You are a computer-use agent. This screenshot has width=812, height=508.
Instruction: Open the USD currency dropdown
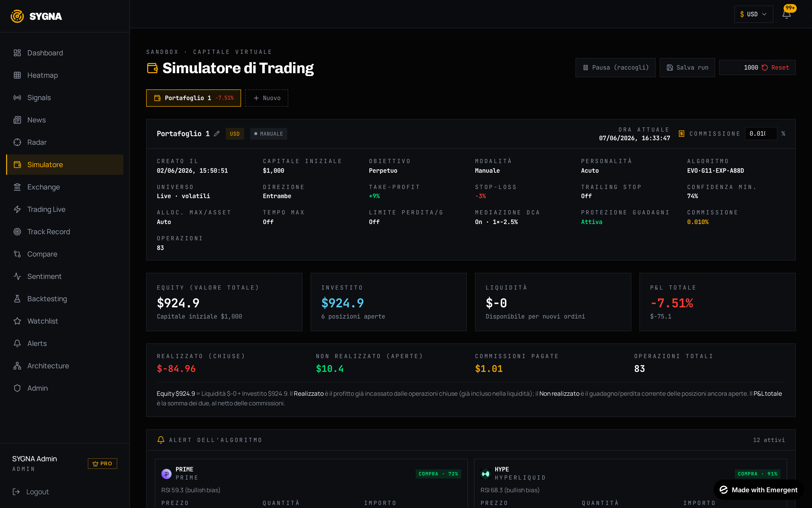click(753, 14)
